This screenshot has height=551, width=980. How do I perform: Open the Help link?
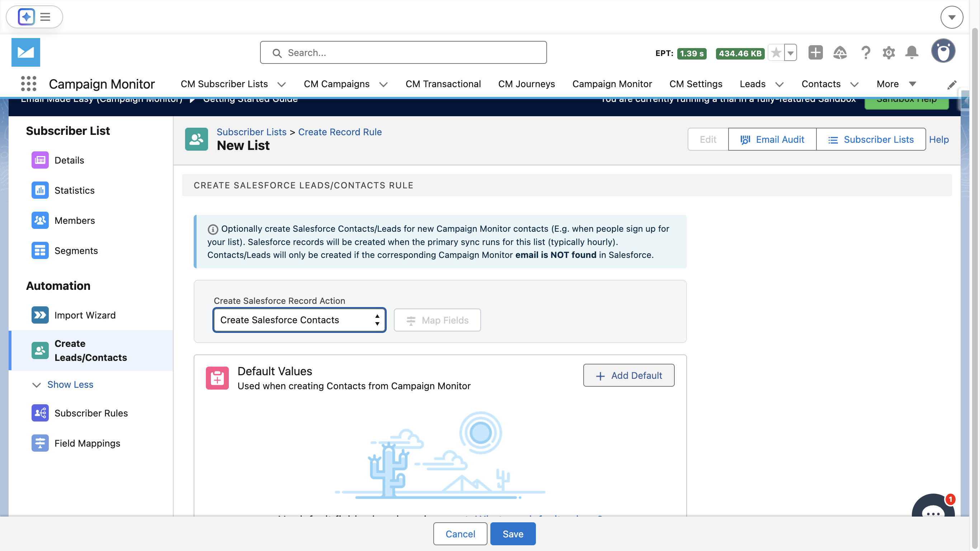click(x=938, y=139)
